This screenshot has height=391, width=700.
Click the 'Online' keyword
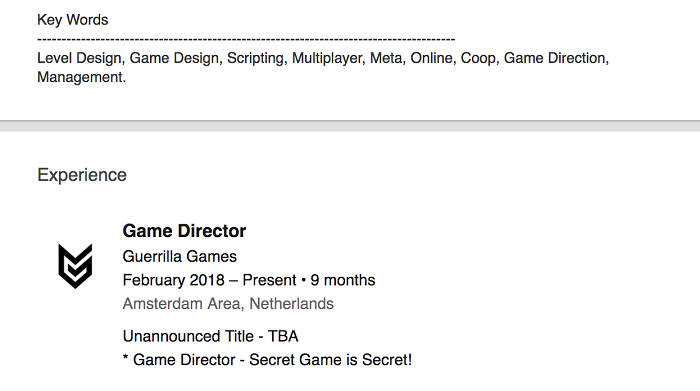pos(431,58)
